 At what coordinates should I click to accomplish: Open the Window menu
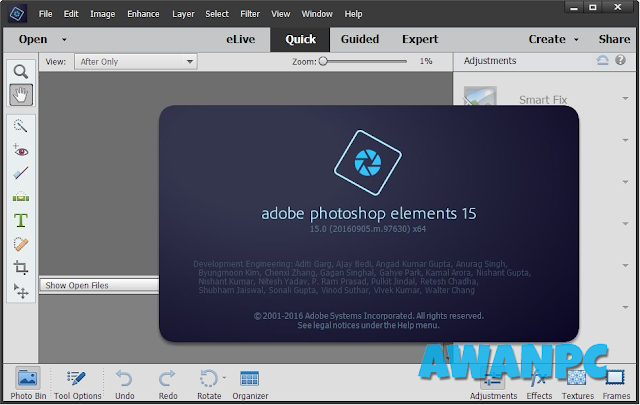tap(317, 14)
